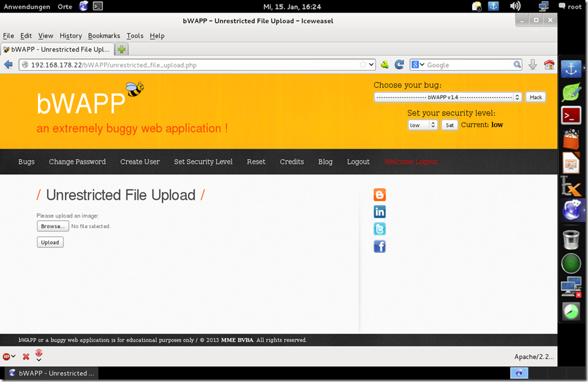
Task: Open the Change Password link
Action: coord(77,162)
